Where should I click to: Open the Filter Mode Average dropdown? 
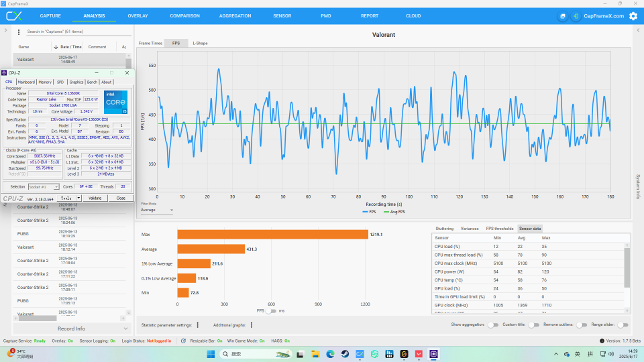[157, 210]
